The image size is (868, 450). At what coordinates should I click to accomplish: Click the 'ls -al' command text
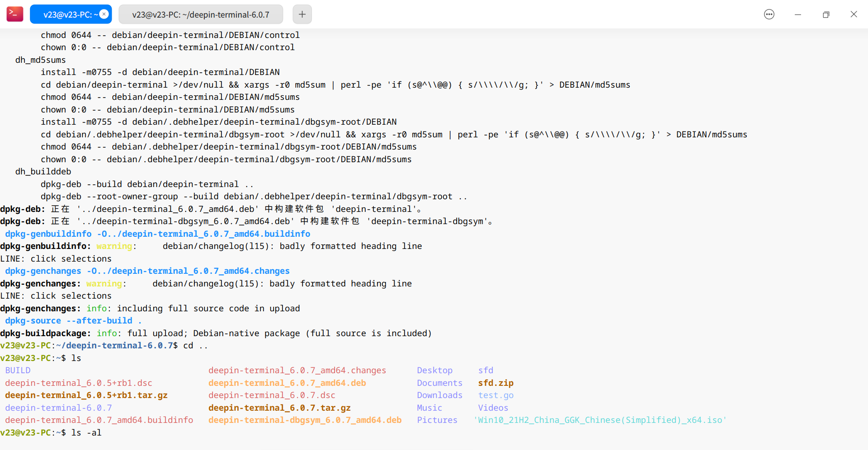pyautogui.click(x=86, y=433)
